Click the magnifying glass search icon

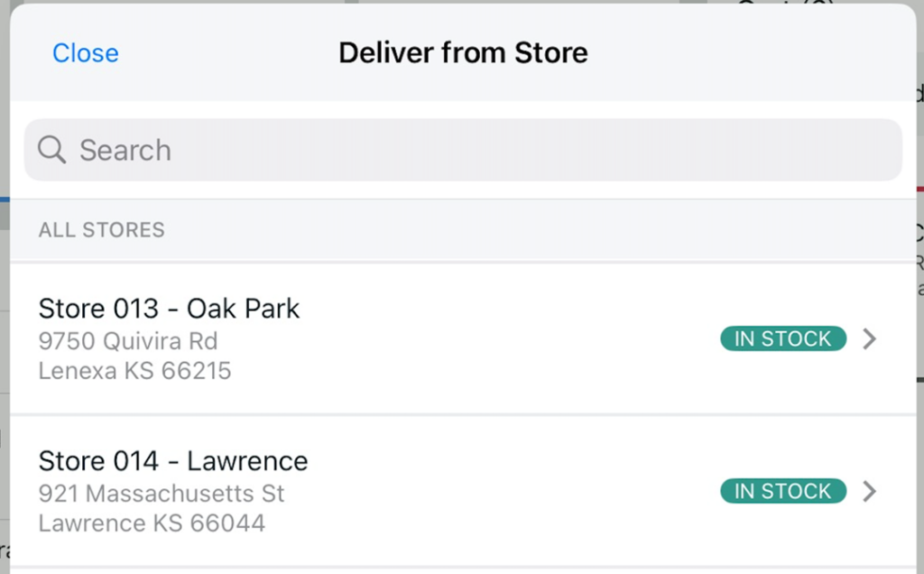coord(51,150)
